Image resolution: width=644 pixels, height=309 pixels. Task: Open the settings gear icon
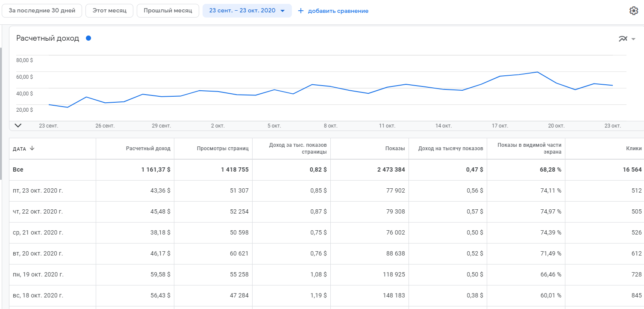[x=634, y=11]
